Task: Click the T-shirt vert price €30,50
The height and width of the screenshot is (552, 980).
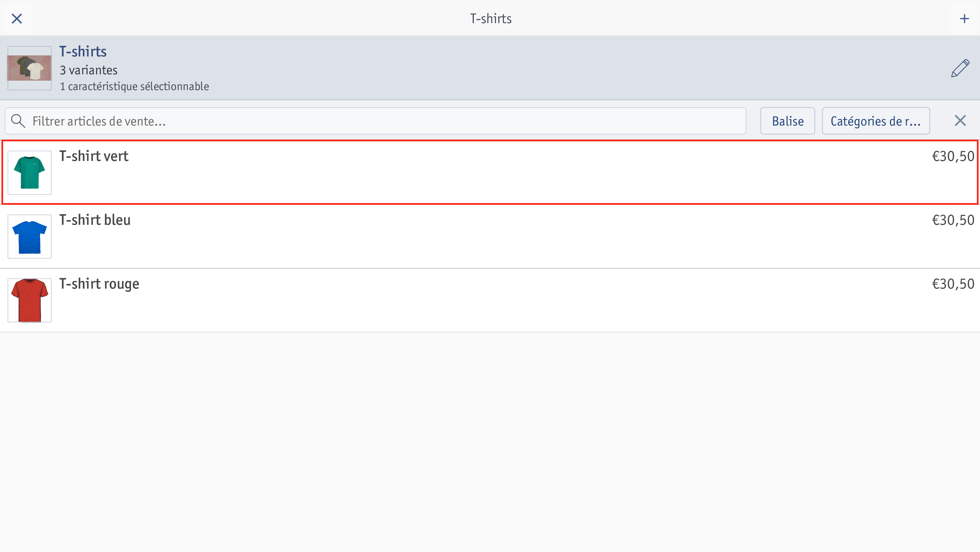Action: (x=953, y=156)
